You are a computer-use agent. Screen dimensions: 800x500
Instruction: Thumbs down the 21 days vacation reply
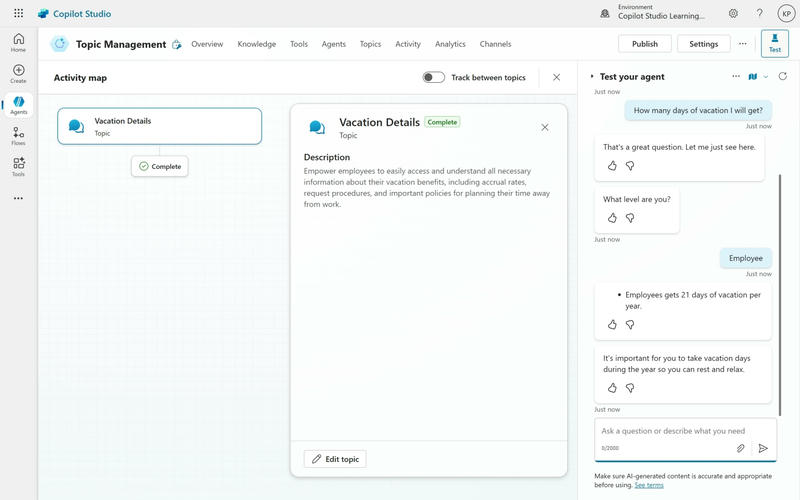[x=630, y=324]
